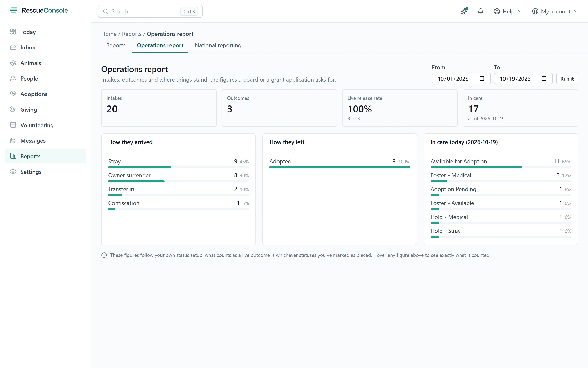Image resolution: width=588 pixels, height=368 pixels.
Task: Click the From date field 10/01/2025
Action: point(461,79)
